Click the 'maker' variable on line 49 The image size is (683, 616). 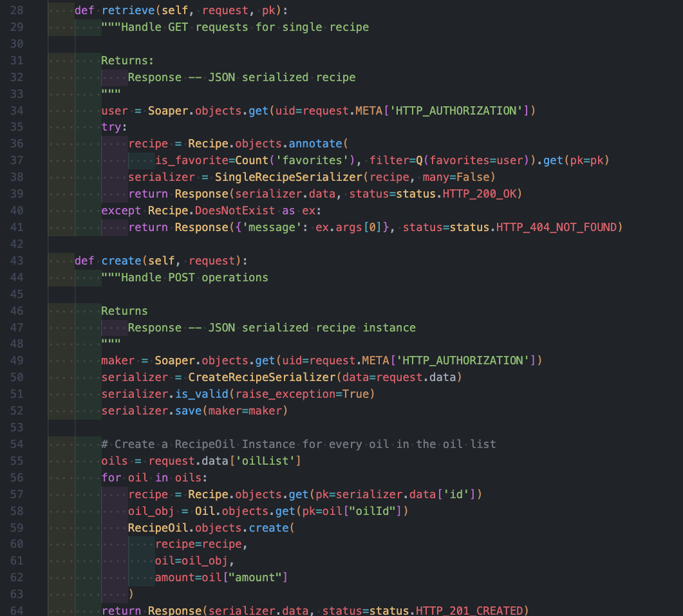tap(118, 360)
